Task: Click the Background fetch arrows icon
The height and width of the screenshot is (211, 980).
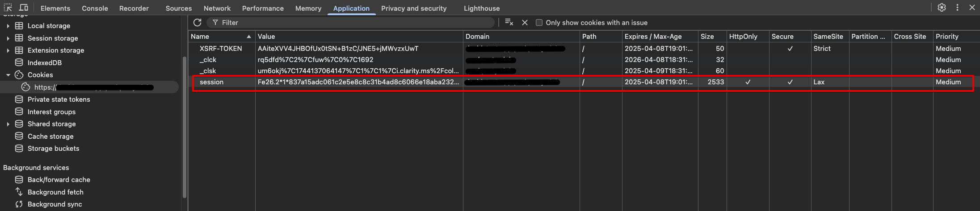Action: point(19,192)
